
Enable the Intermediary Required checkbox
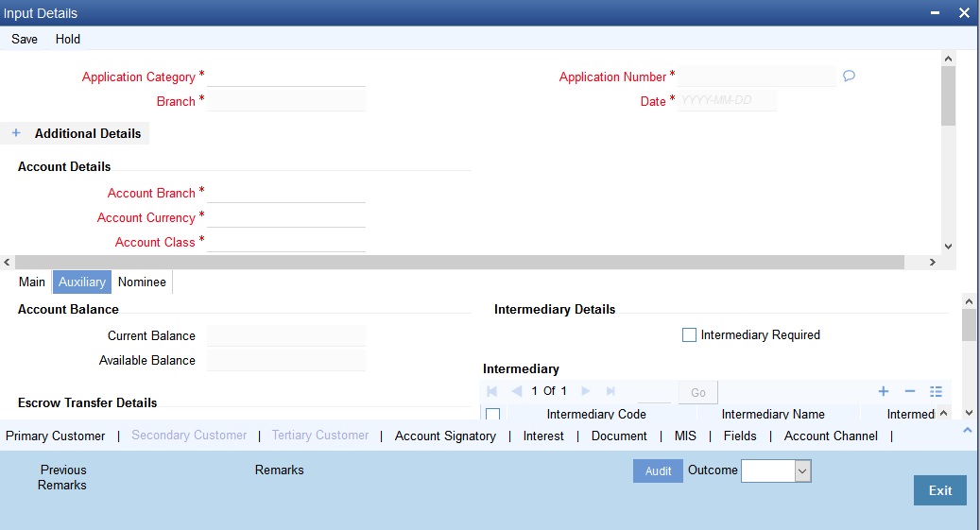coord(689,335)
